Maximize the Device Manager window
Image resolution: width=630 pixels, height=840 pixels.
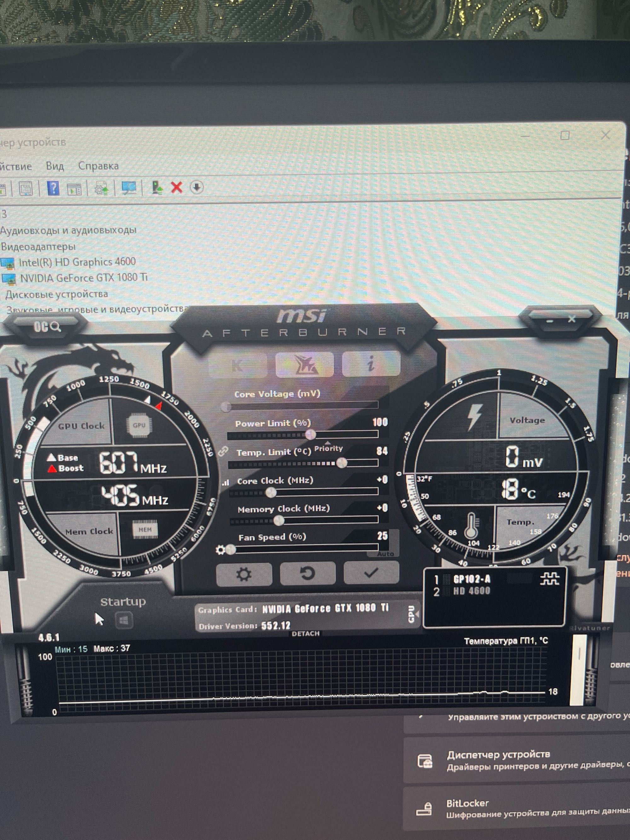click(x=565, y=135)
